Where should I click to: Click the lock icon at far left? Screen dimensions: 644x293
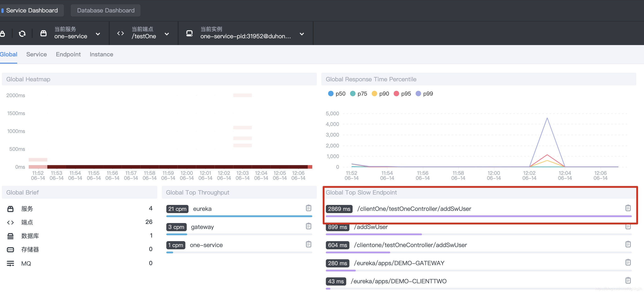(3, 34)
